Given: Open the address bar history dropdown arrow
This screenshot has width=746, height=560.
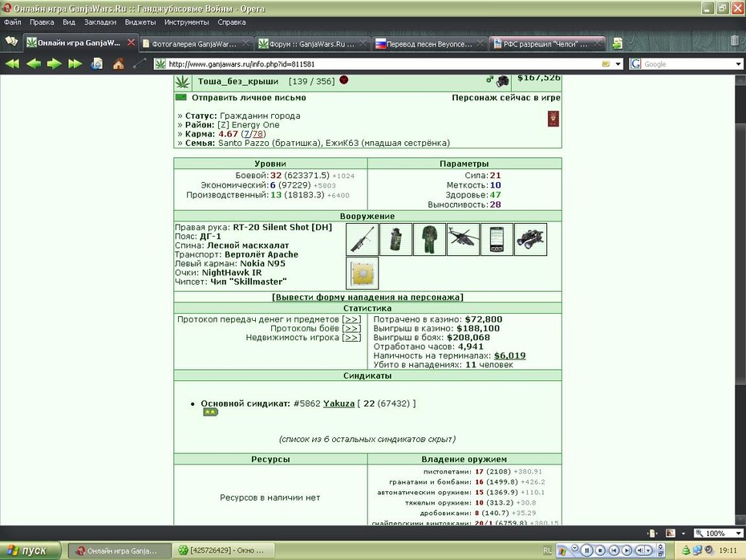Looking at the screenshot, I should point(618,63).
